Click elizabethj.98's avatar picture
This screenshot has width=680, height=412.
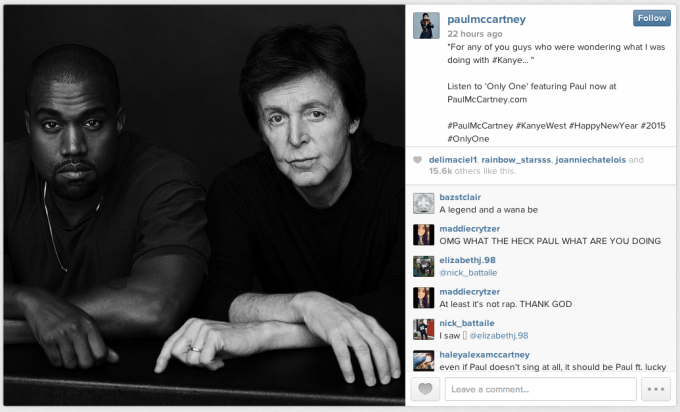423,266
